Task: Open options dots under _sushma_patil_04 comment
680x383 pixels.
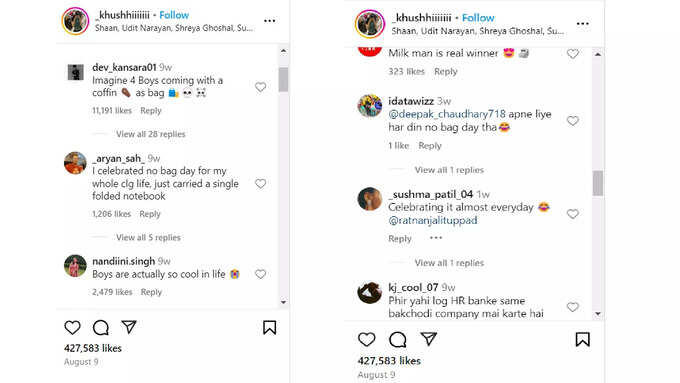Action: 436,238
